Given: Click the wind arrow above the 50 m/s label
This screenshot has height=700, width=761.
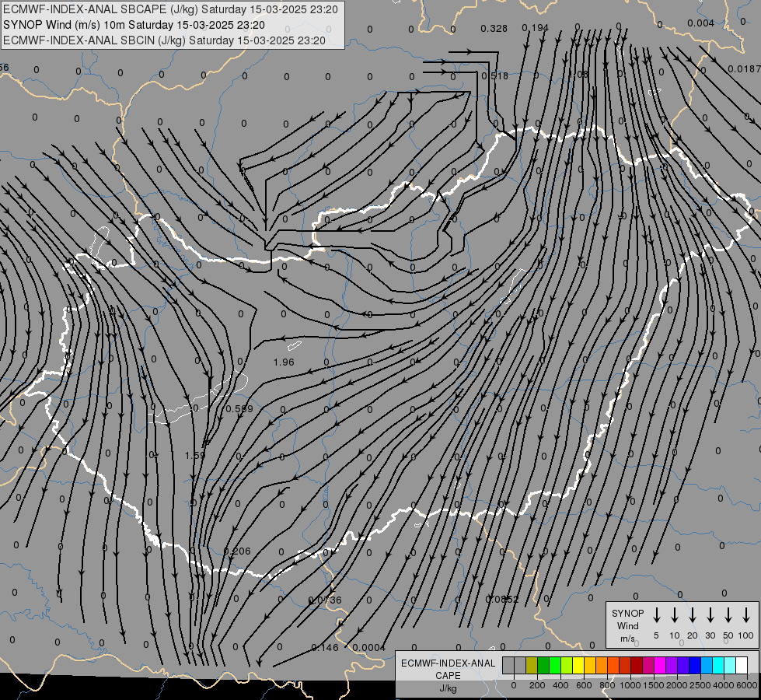Looking at the screenshot, I should click(x=728, y=615).
